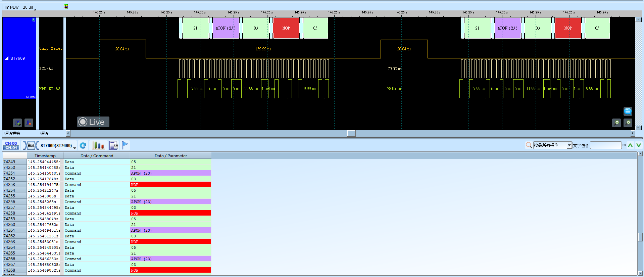This screenshot has height=277, width=644.
Task: Click the Bus decode icon
Action: (31, 145)
